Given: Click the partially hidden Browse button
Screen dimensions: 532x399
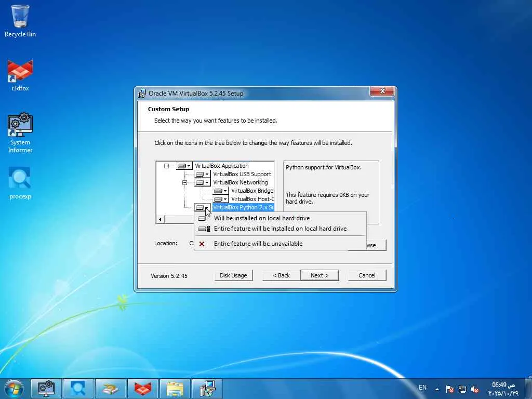Looking at the screenshot, I should pyautogui.click(x=376, y=245).
